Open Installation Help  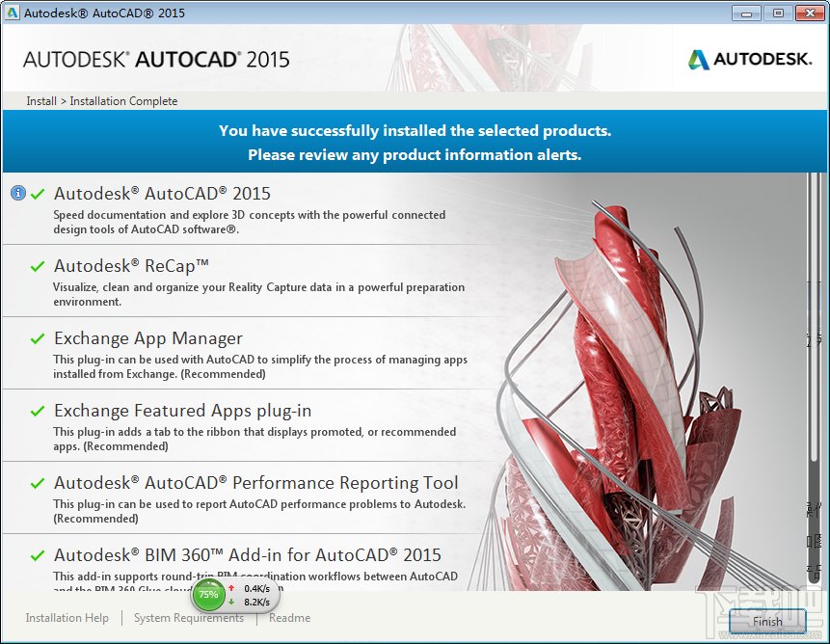tap(67, 618)
